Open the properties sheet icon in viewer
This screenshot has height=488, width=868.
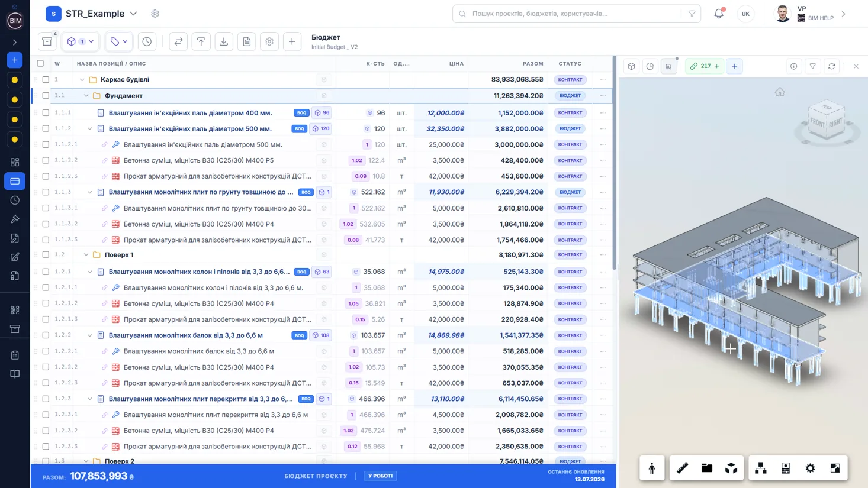click(x=786, y=468)
